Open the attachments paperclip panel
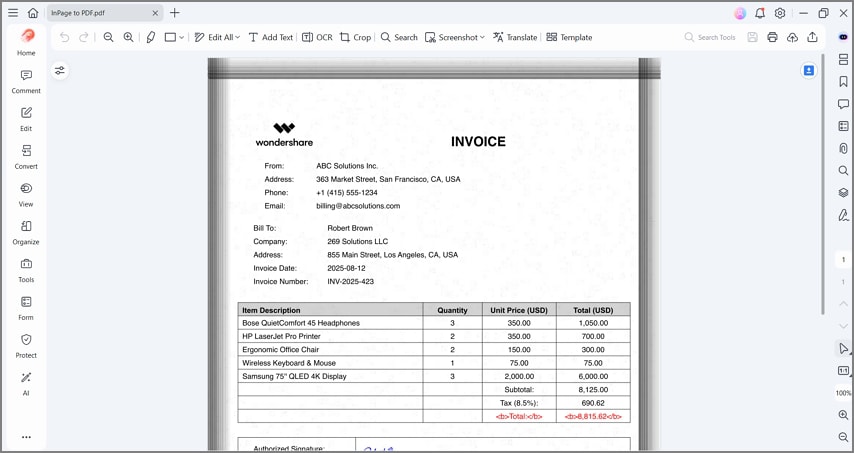The image size is (854, 453). coord(843,148)
